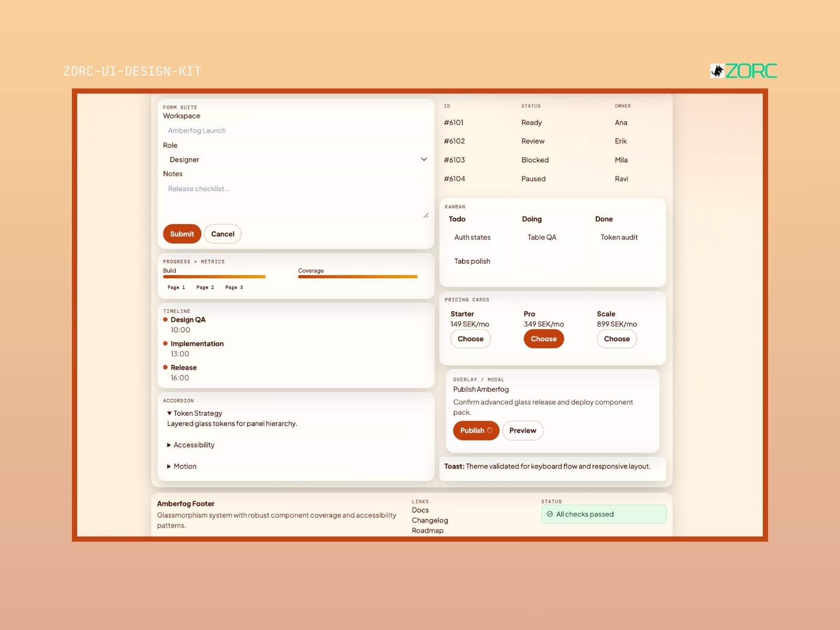Click the Done kanban column heading
The width and height of the screenshot is (840, 630).
point(604,219)
